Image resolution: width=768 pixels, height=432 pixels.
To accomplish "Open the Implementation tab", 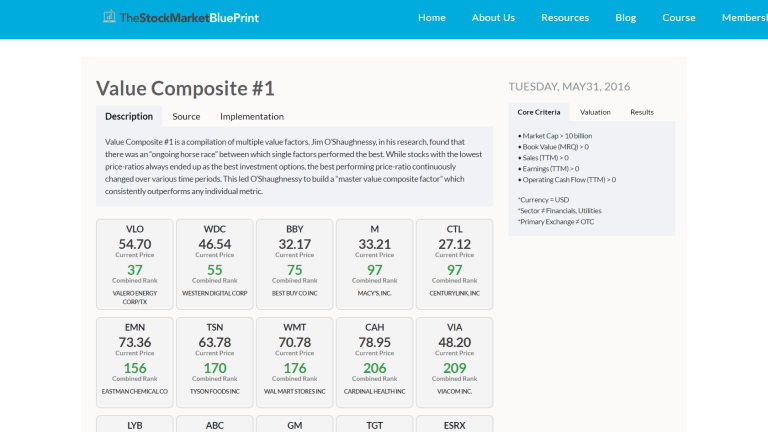I will tap(252, 116).
